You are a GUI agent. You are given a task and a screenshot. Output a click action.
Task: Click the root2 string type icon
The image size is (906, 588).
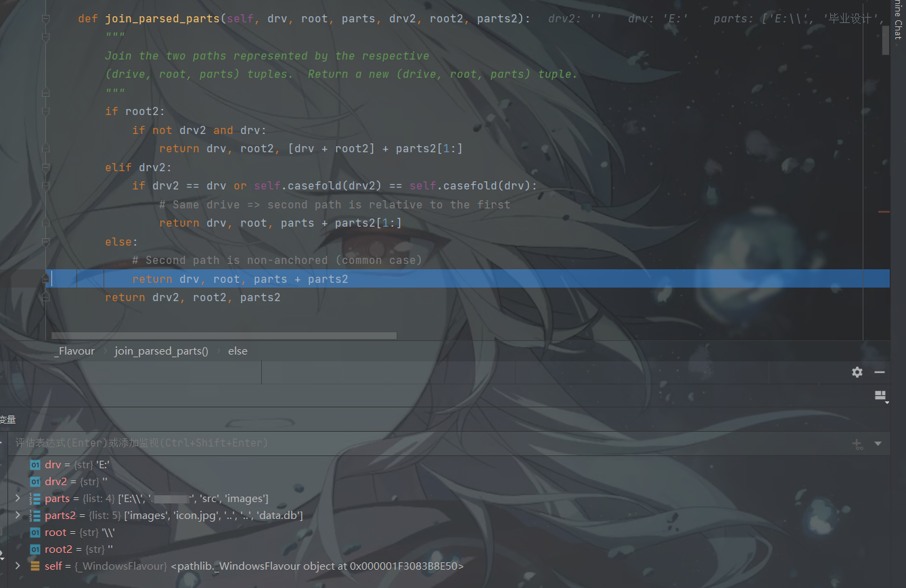tap(35, 549)
